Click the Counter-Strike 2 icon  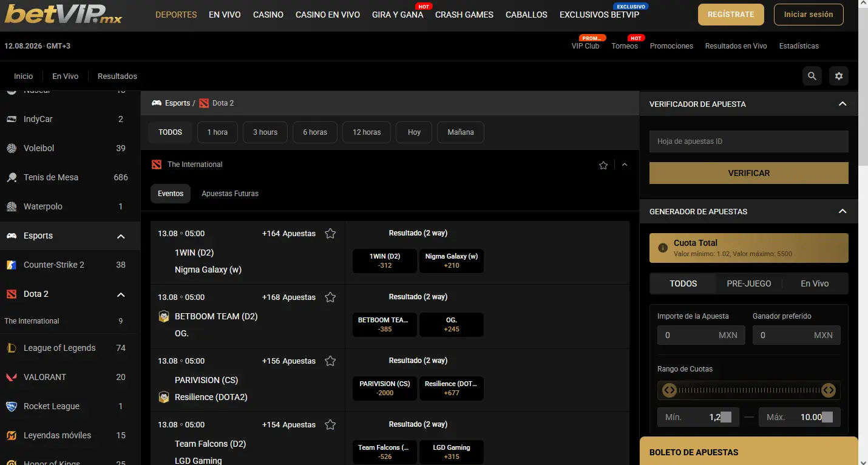click(x=12, y=265)
